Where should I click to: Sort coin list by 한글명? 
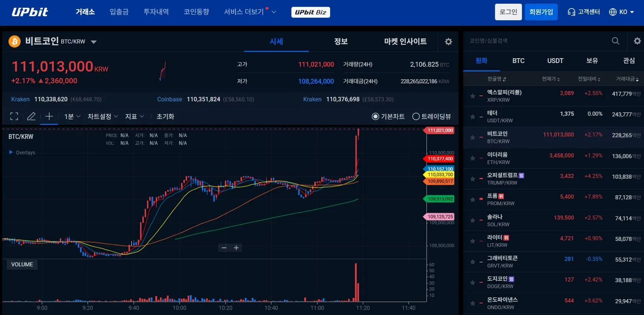click(497, 79)
